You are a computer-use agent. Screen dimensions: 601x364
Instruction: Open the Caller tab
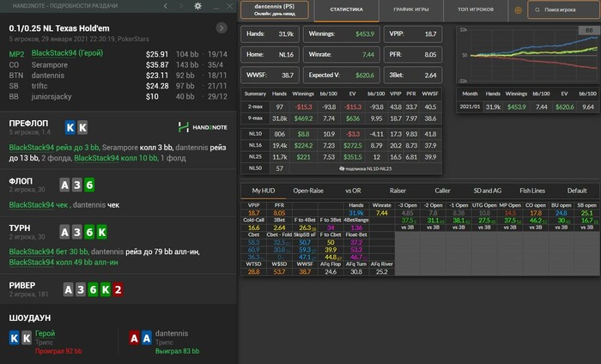442,191
